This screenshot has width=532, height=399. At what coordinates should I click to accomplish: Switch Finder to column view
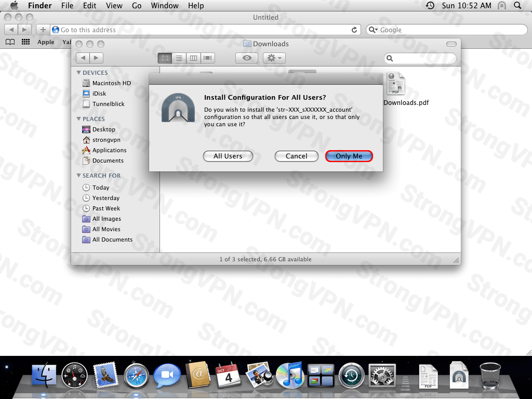pos(193,58)
